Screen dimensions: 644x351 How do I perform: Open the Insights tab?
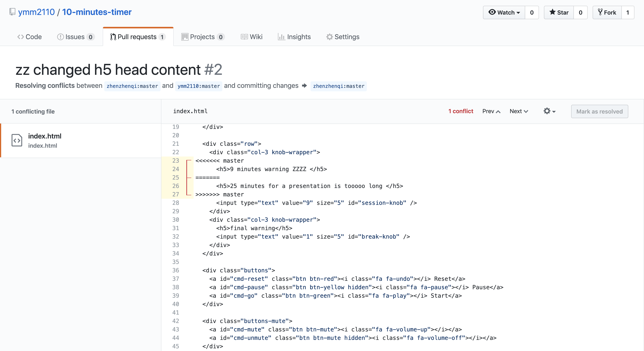click(294, 37)
